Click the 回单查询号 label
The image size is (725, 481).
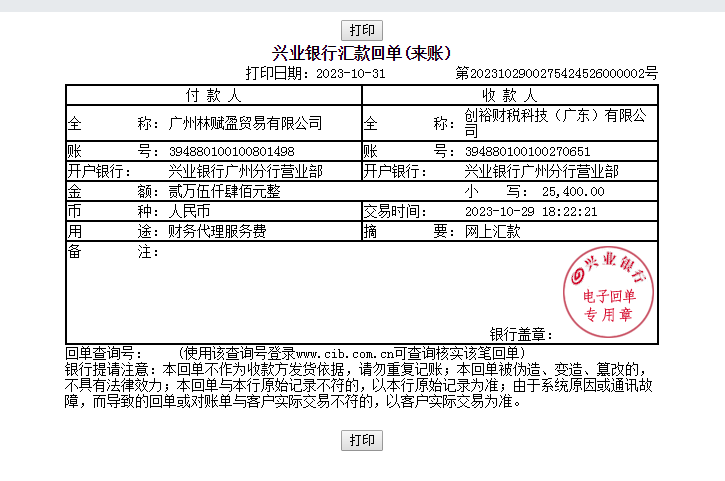[103, 353]
